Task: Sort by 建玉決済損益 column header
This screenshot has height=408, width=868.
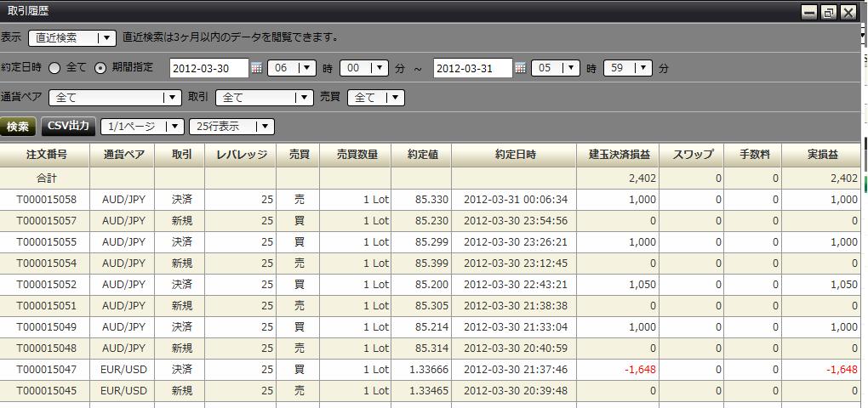Action: [x=618, y=155]
